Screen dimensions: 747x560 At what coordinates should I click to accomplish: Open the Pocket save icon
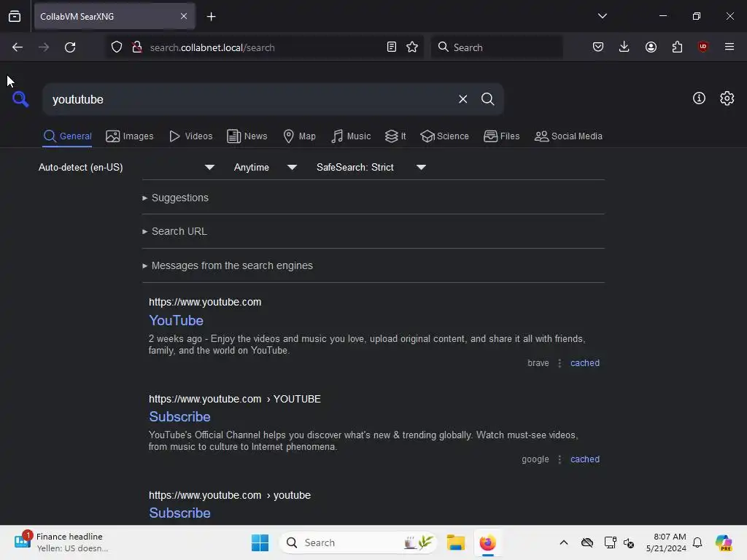pyautogui.click(x=598, y=47)
